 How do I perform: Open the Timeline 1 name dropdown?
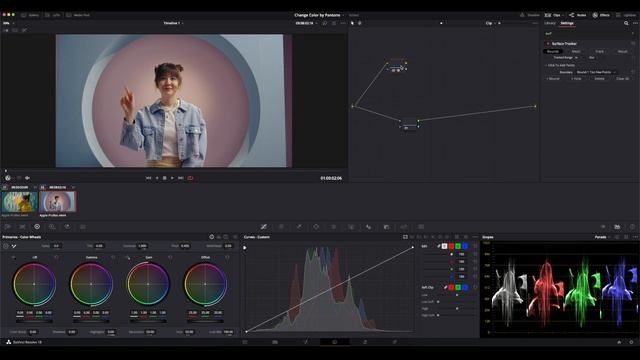[x=173, y=23]
